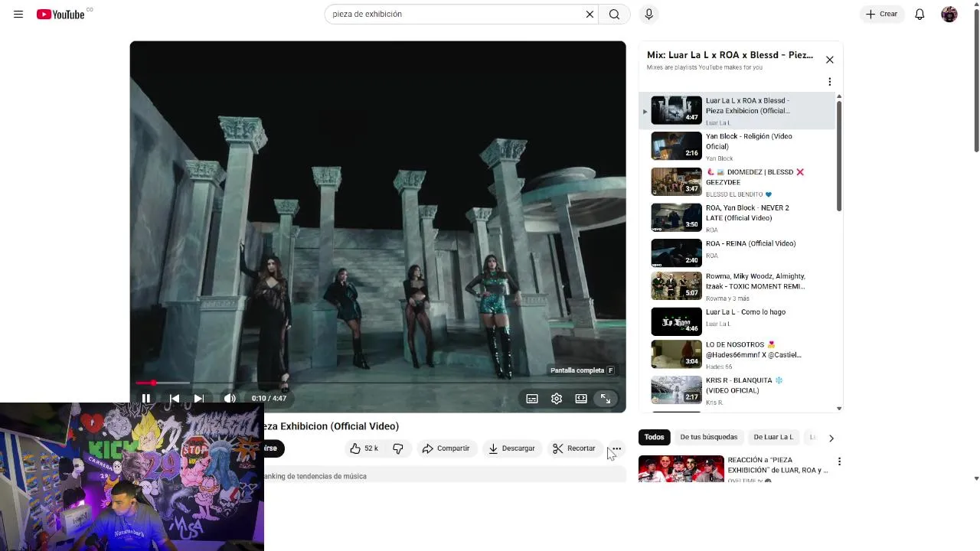Seek on the video progress bar
This screenshot has width=980, height=551.
pos(377,383)
